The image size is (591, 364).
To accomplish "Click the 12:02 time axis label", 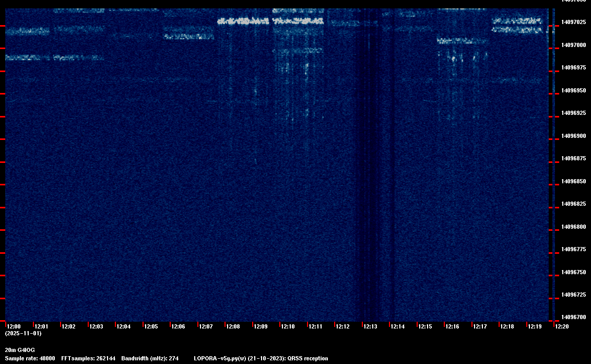I will coord(68,326).
